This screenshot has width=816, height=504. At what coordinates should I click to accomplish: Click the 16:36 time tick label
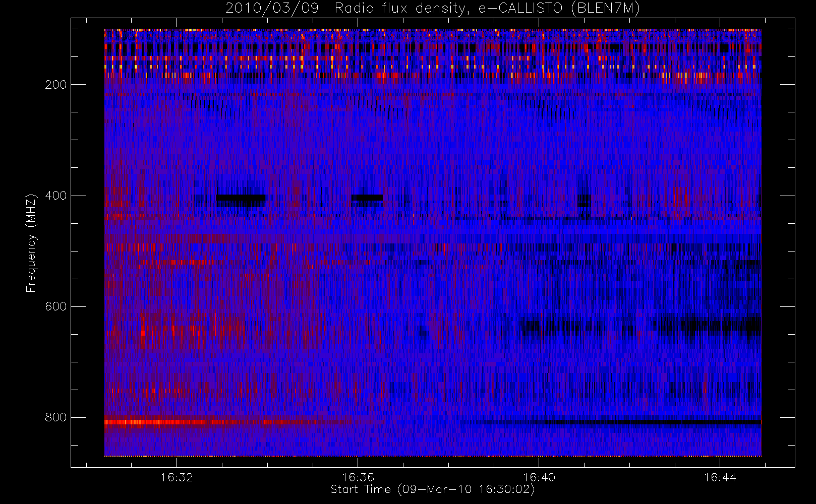(x=358, y=477)
